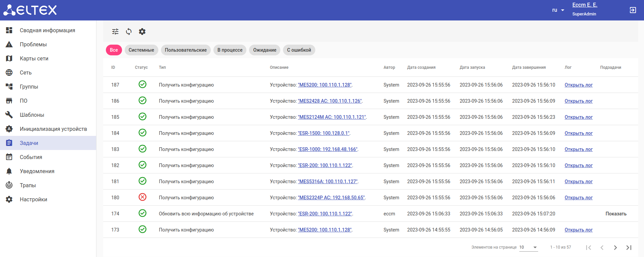The height and width of the screenshot is (257, 644).
Task: Go to next page arrow
Action: click(x=615, y=248)
